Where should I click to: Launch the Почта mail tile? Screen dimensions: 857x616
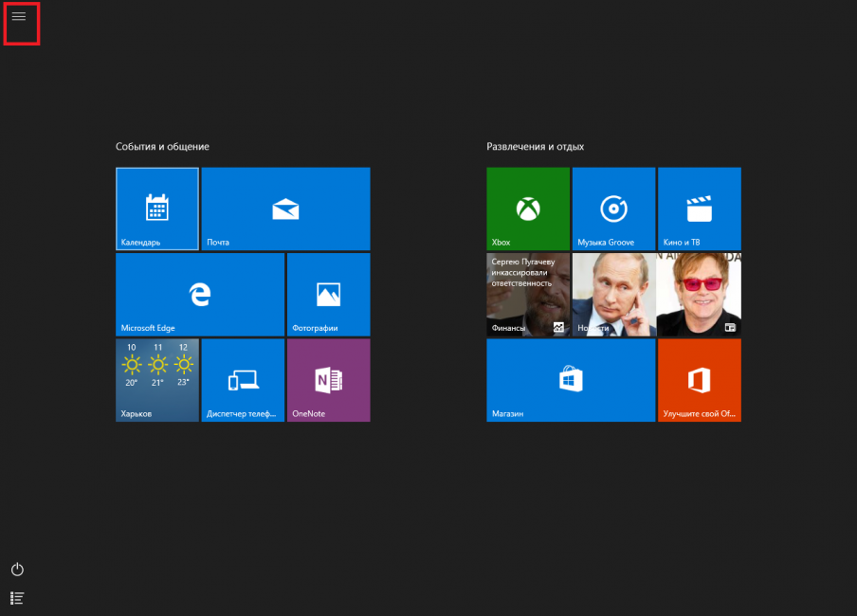(x=286, y=208)
